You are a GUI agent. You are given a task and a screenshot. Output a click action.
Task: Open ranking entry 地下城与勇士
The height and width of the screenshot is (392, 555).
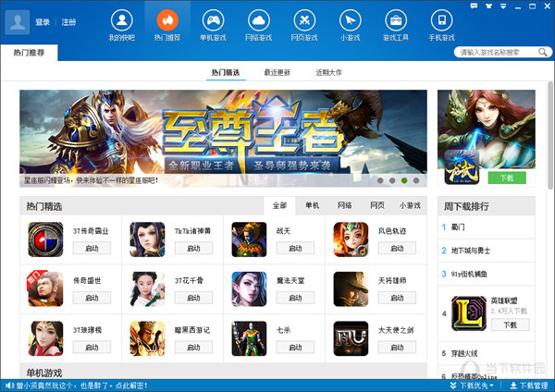pyautogui.click(x=471, y=251)
